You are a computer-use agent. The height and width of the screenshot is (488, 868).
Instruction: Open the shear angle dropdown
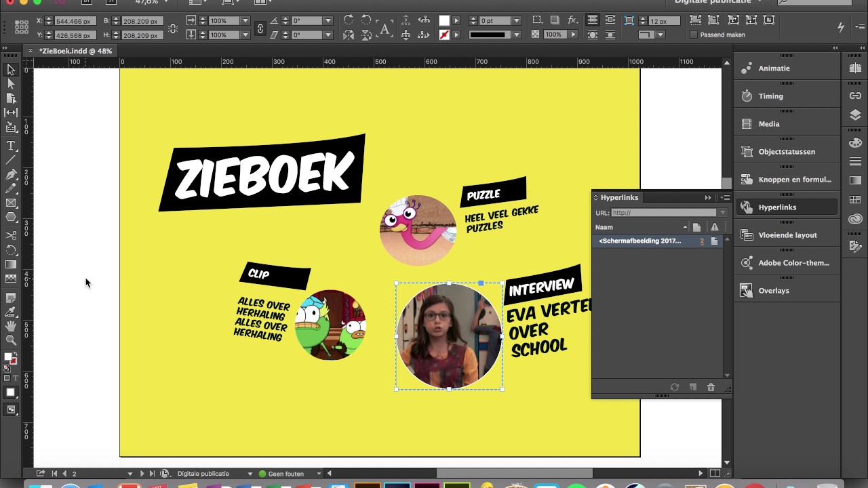pyautogui.click(x=327, y=35)
